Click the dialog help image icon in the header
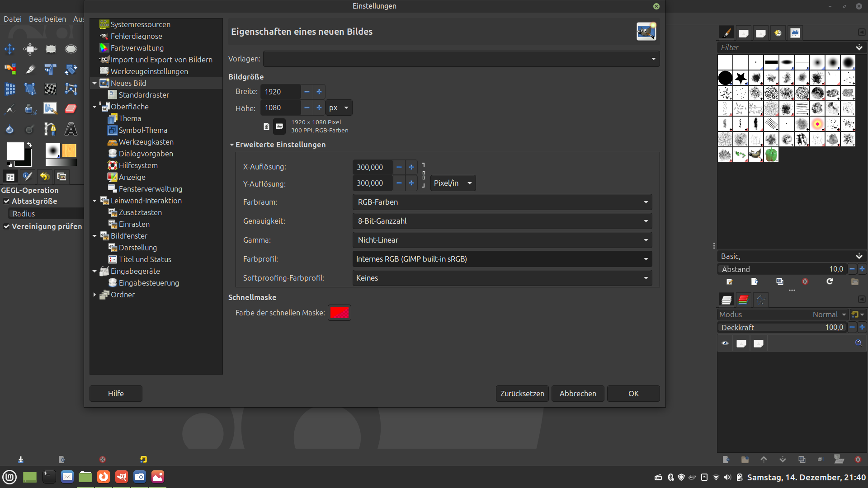Viewport: 868px width, 488px height. pyautogui.click(x=646, y=32)
